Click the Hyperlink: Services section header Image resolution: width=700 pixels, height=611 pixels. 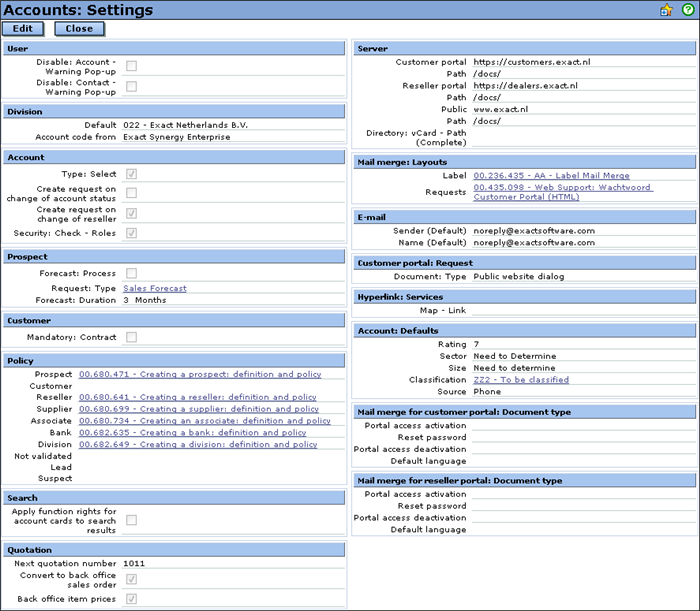coord(524,296)
